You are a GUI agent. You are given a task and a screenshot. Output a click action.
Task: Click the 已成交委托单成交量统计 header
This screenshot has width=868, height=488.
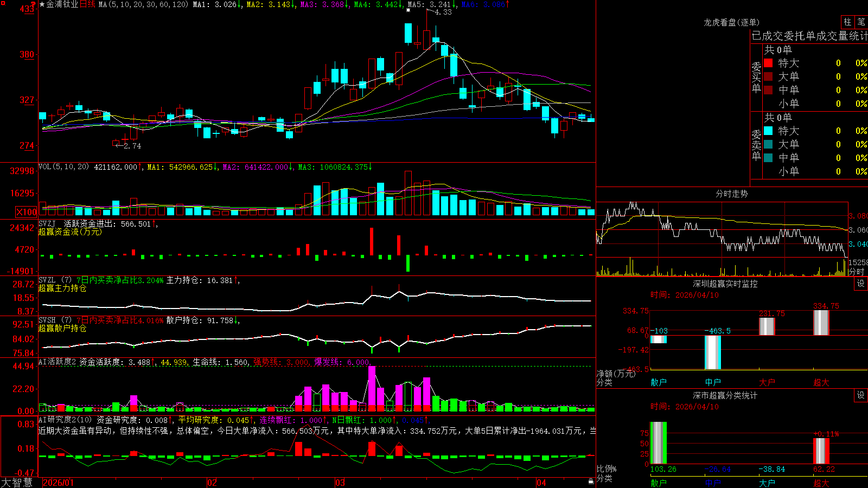pyautogui.click(x=809, y=36)
